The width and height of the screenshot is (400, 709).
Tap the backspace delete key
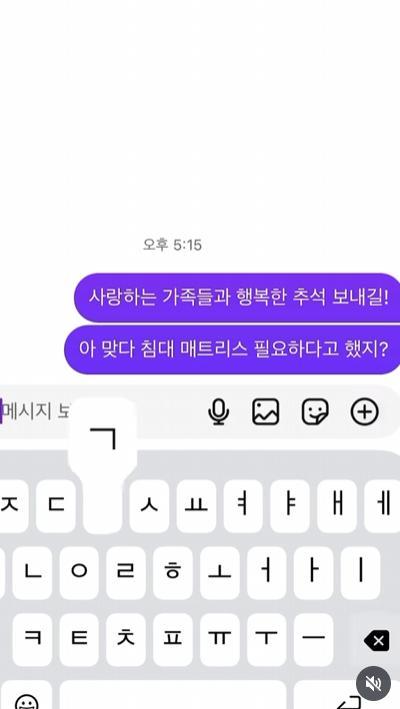376,640
